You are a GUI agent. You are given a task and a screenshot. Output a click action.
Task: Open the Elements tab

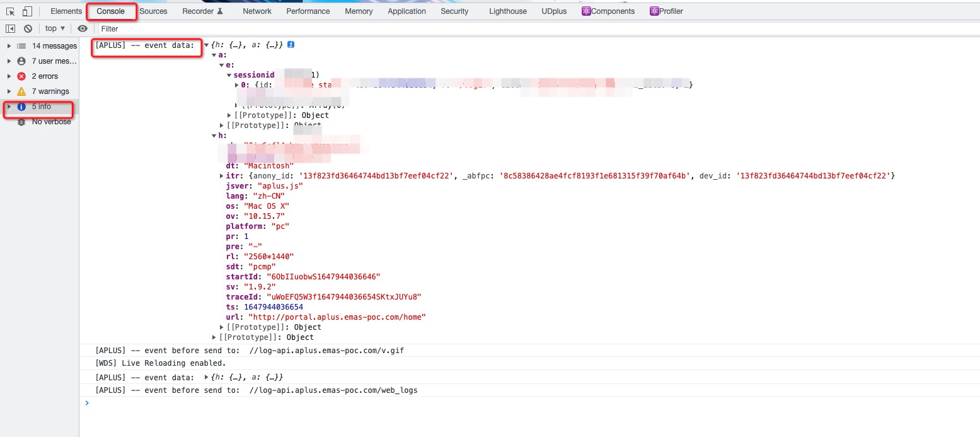click(x=66, y=11)
